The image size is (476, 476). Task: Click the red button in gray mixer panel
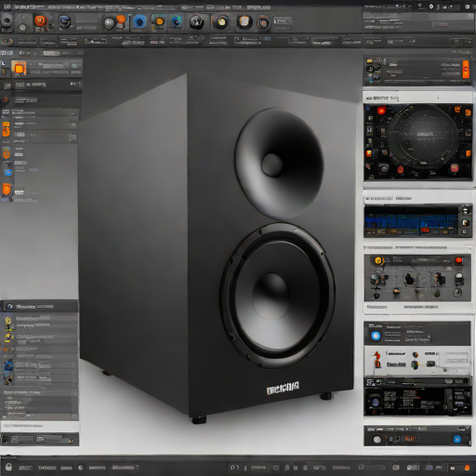pos(459,261)
